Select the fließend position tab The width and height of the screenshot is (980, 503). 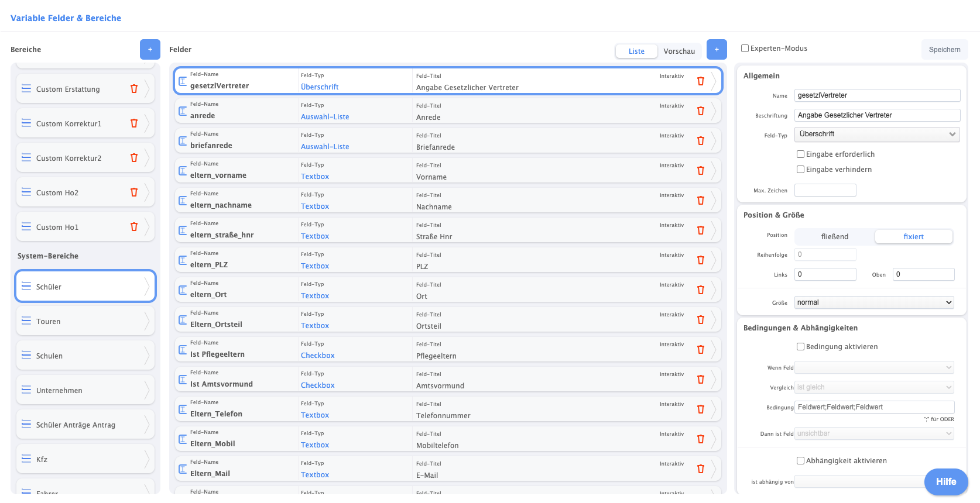(834, 237)
